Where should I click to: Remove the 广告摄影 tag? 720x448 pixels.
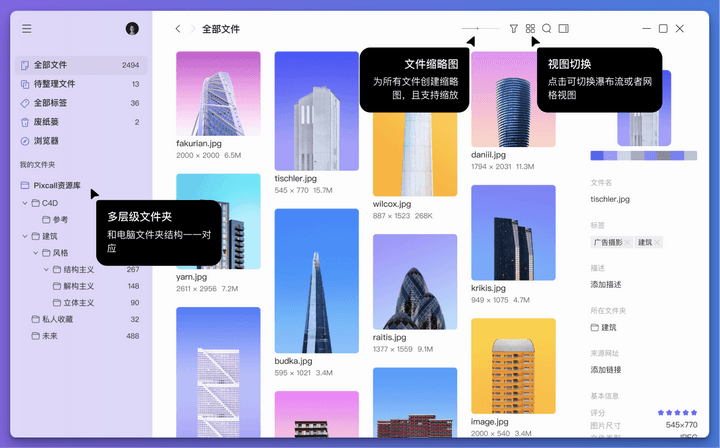627,242
